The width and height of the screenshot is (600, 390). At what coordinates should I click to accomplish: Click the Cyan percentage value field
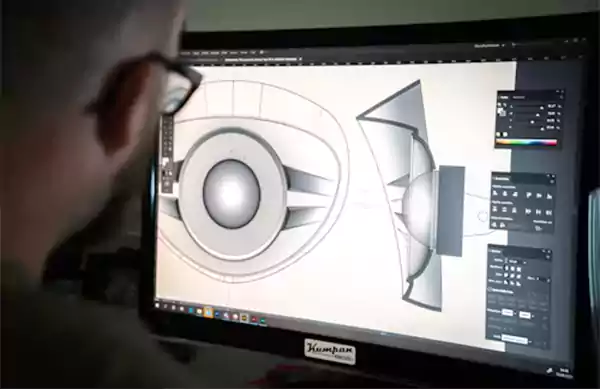pyautogui.click(x=552, y=106)
